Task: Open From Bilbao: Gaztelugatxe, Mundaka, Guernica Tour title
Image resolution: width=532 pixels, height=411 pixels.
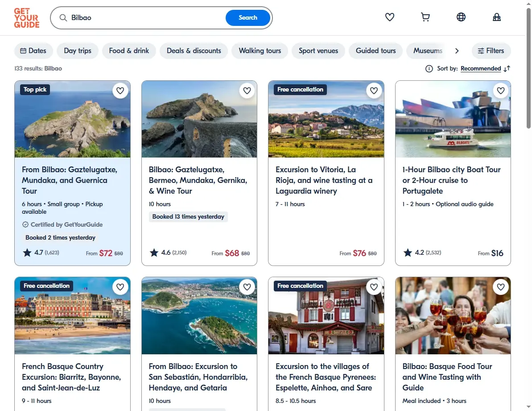Action: point(70,180)
